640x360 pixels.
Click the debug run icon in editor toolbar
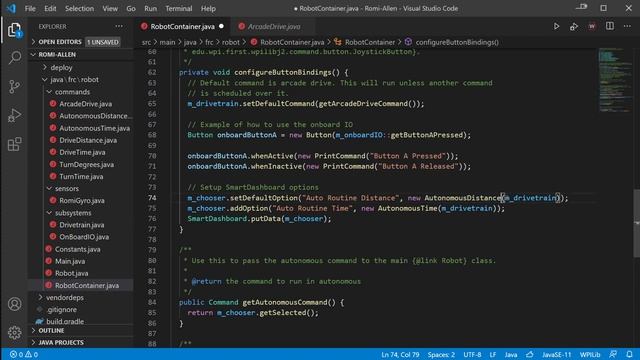[x=574, y=27]
